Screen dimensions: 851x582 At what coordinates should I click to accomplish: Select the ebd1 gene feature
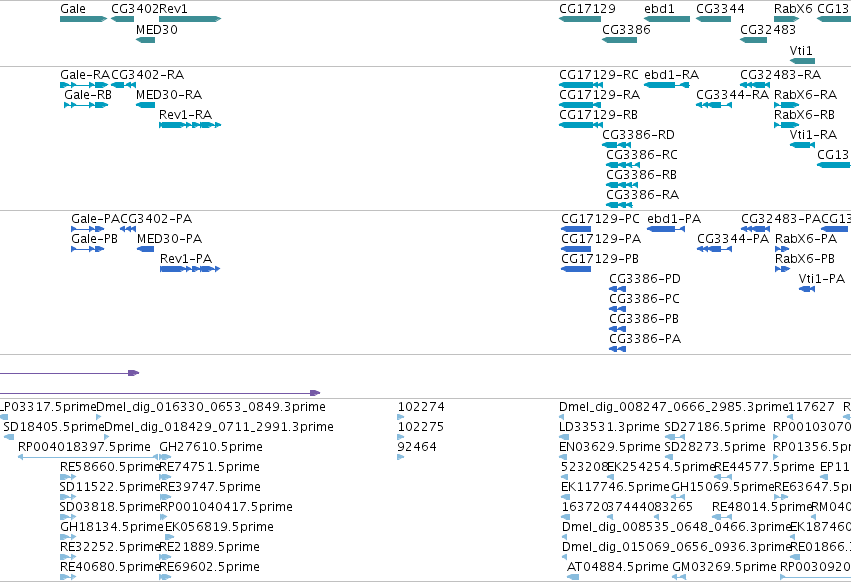[x=667, y=19]
